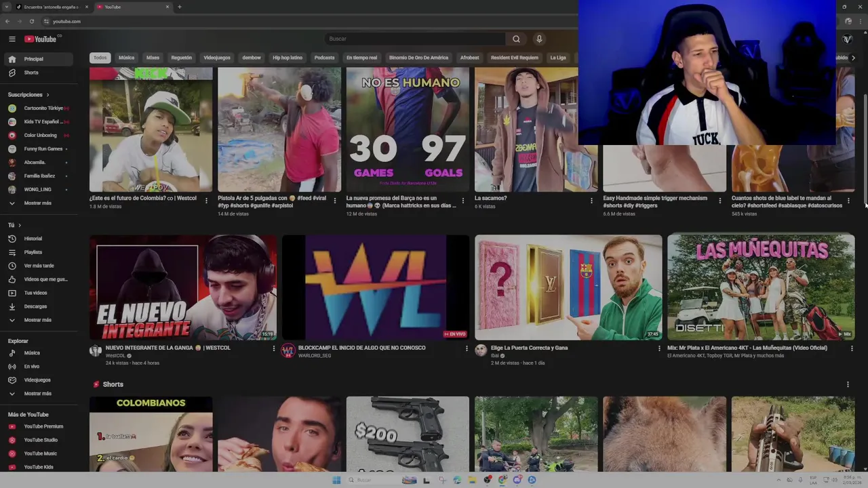Open options menu for La sacamos short

(591, 201)
